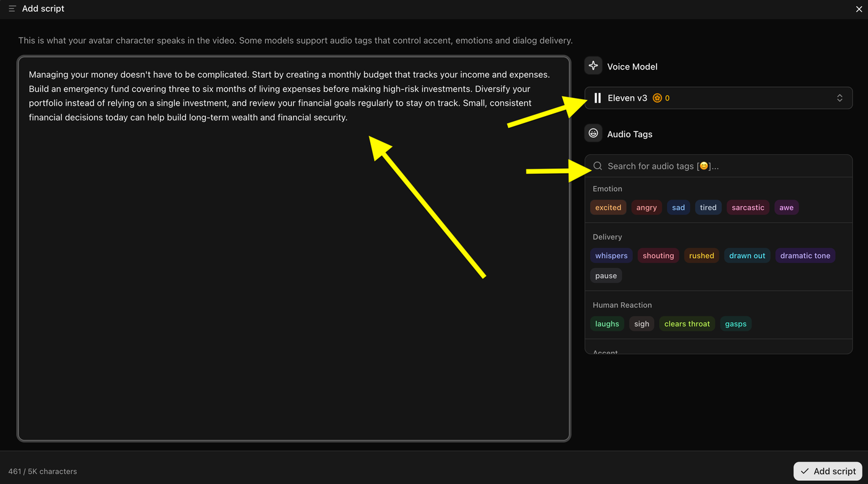Add the drawn out delivery tag
The image size is (868, 484).
(x=747, y=256)
